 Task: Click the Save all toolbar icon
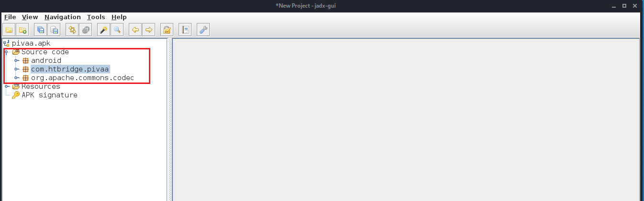41,30
